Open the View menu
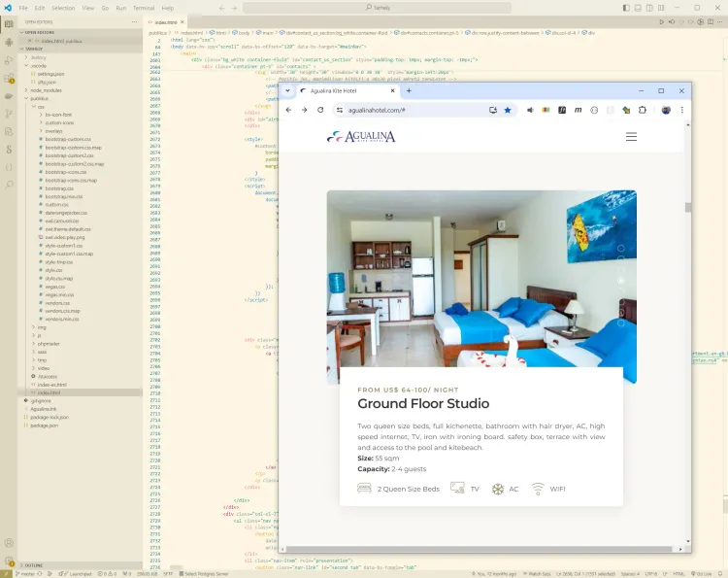728x578 pixels. (x=87, y=8)
